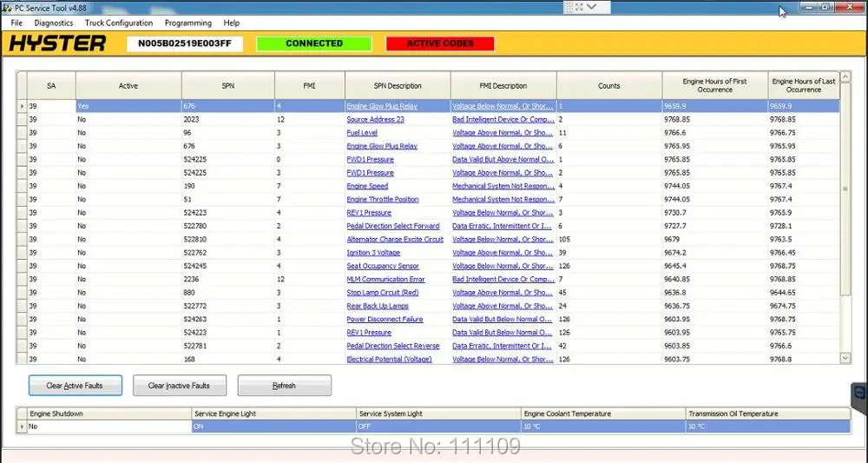Screen dimensions: 868x463
Task: Refresh the fault list
Action: pos(285,386)
